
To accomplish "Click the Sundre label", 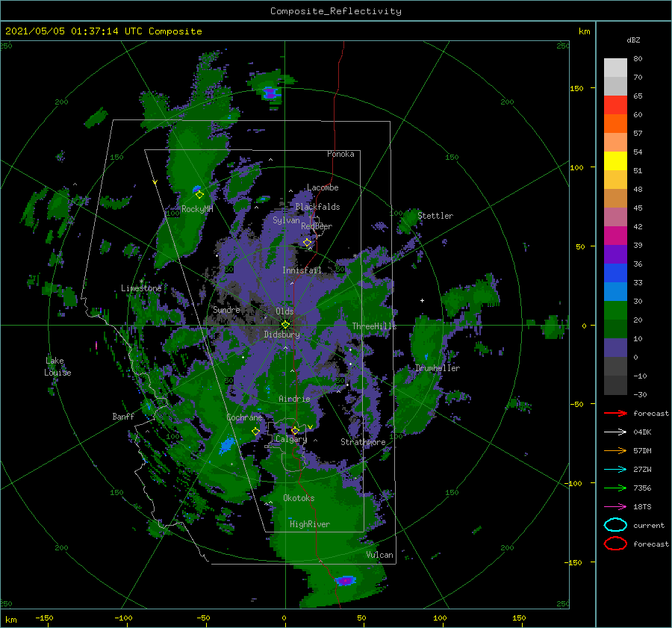I will click(226, 309).
